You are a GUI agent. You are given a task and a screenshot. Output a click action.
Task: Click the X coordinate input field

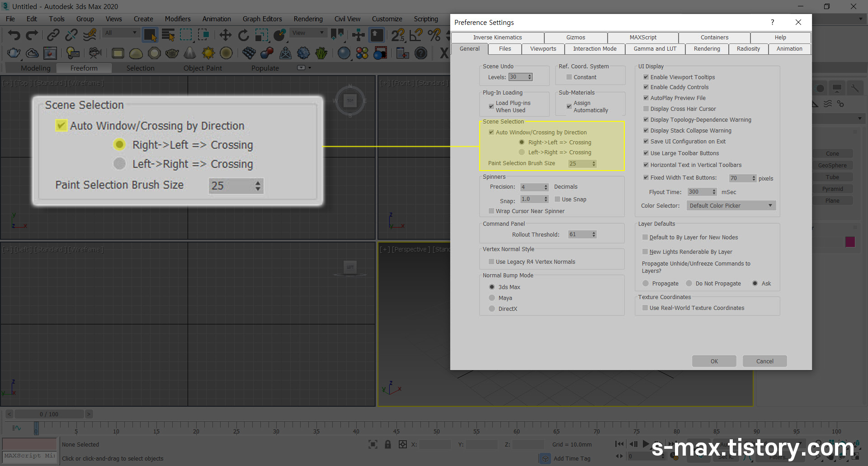[x=435, y=445]
